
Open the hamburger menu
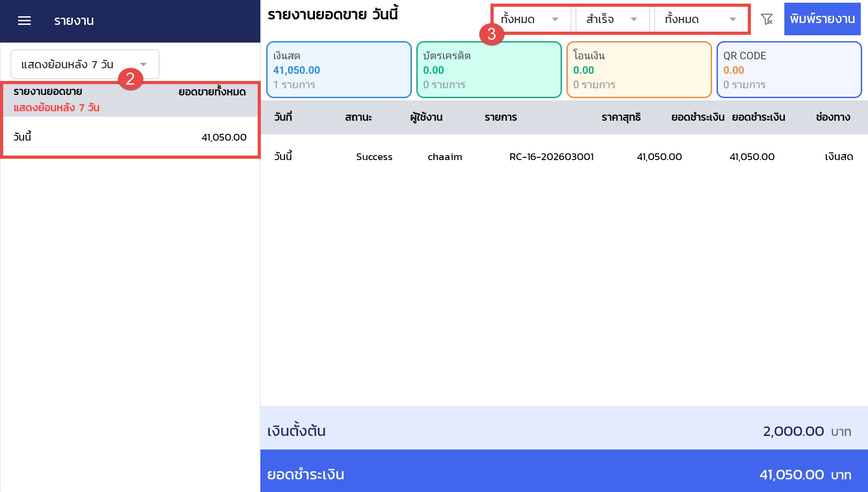point(24,21)
